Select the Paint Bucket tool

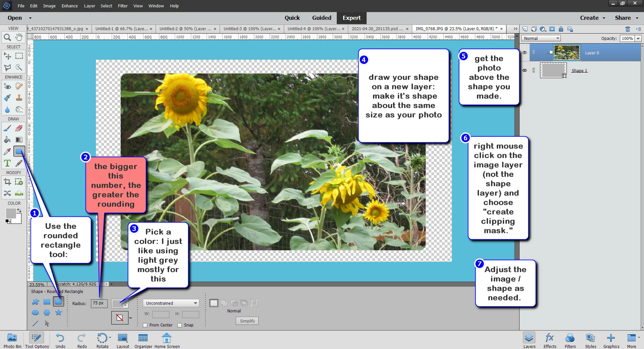(7, 140)
